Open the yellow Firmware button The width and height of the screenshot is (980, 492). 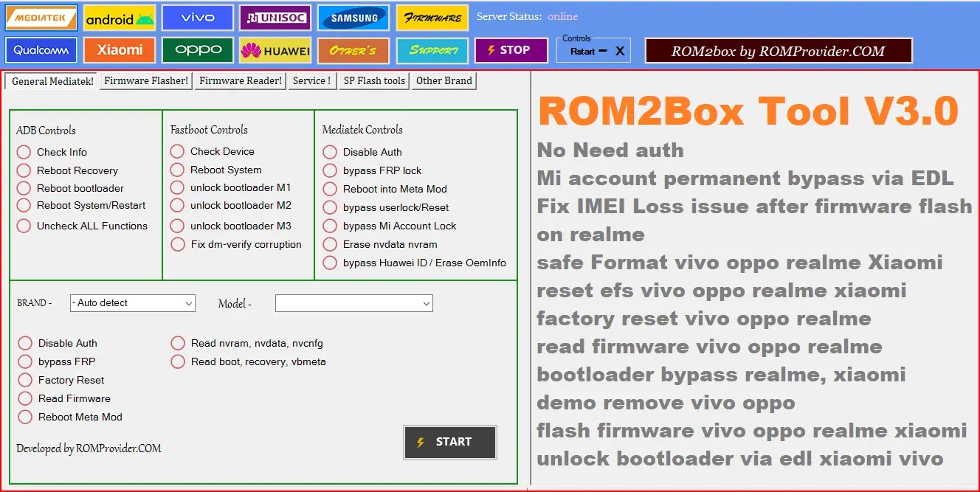(432, 18)
